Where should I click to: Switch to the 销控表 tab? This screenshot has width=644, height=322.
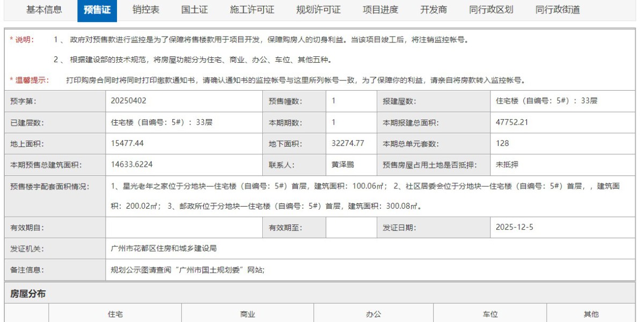tap(146, 10)
